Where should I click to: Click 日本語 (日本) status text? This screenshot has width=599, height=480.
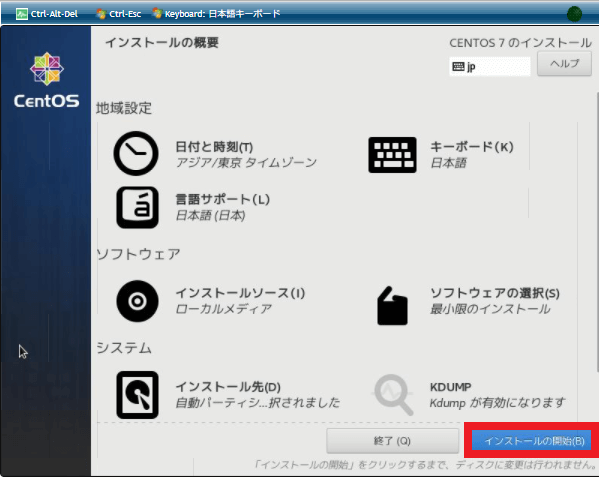(210, 216)
